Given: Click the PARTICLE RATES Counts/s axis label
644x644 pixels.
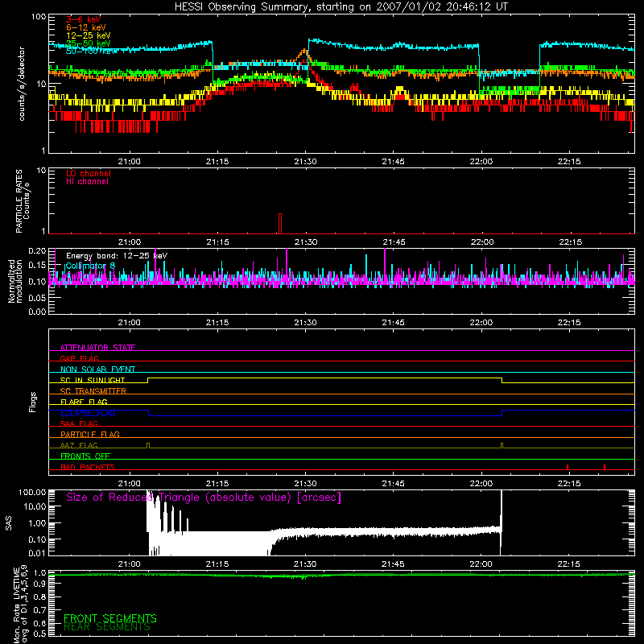Looking at the screenshot, I should [23, 201].
